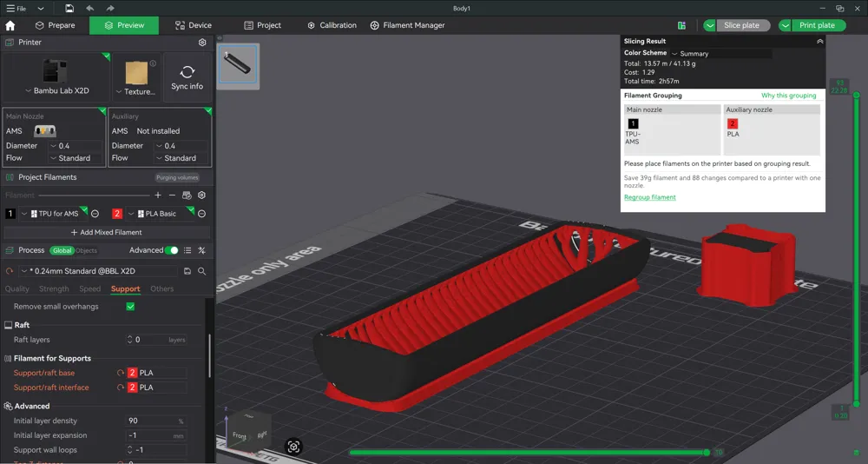Select the plate thumbnail in preview
This screenshot has height=464, width=868.
[238, 65]
